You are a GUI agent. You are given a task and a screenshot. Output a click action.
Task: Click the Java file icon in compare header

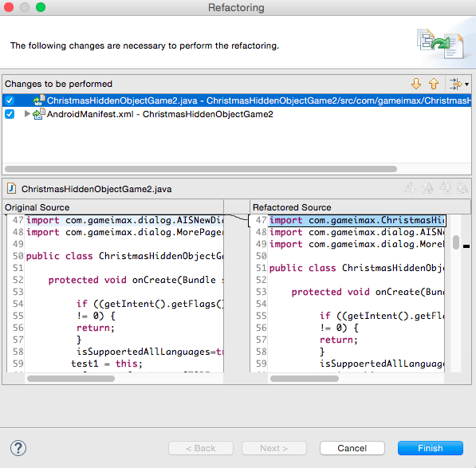(11, 188)
